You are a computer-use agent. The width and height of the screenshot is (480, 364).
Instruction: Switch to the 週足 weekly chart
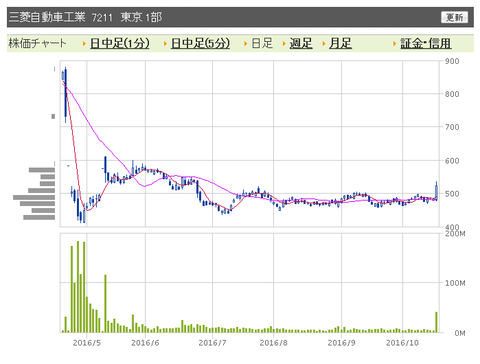point(301,43)
